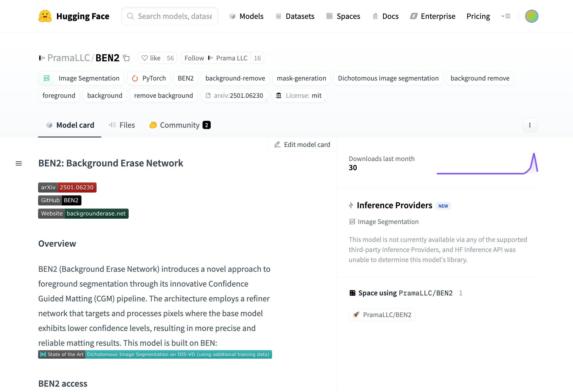Click the Image Segmentation task icon tag
The image size is (573, 392).
click(x=47, y=78)
